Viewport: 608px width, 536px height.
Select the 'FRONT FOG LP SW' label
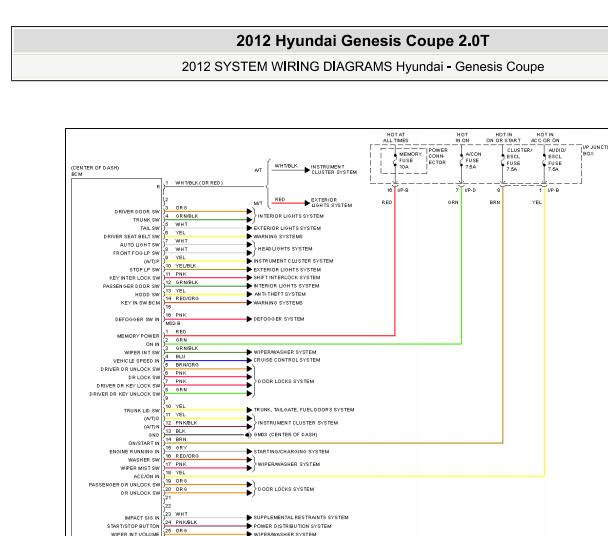pyautogui.click(x=136, y=253)
